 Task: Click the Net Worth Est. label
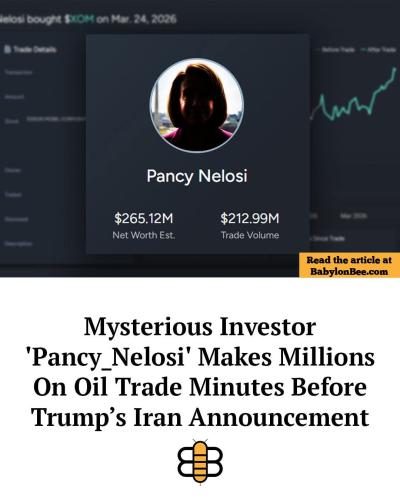click(x=144, y=235)
